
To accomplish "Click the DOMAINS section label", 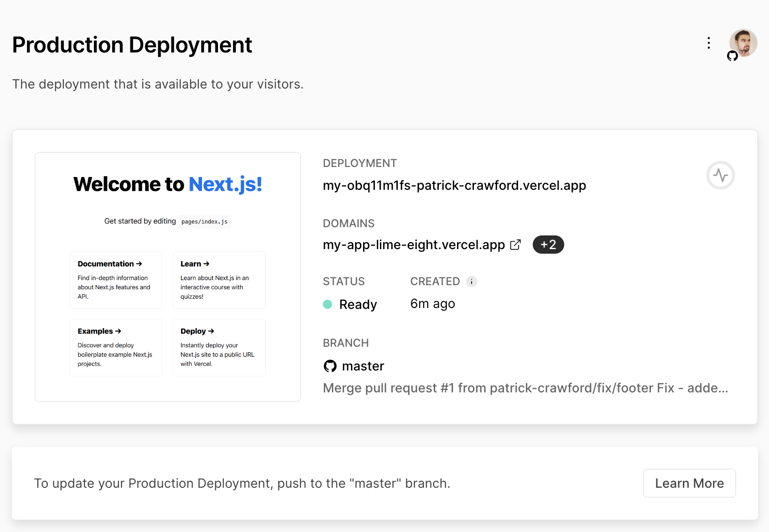I will pos(348,224).
